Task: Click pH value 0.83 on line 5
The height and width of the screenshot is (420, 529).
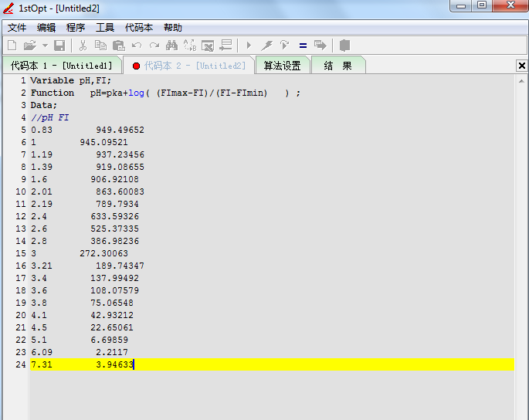Action: 42,130
